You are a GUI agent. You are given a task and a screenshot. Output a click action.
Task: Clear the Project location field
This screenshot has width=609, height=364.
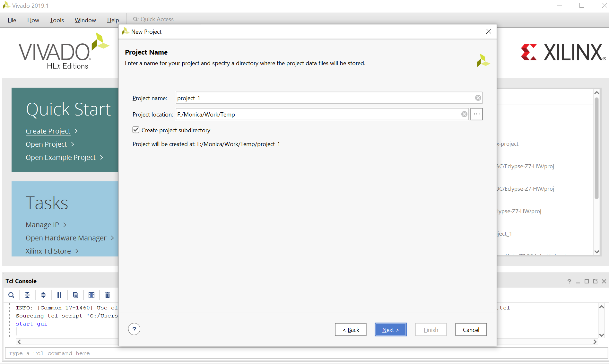464,114
